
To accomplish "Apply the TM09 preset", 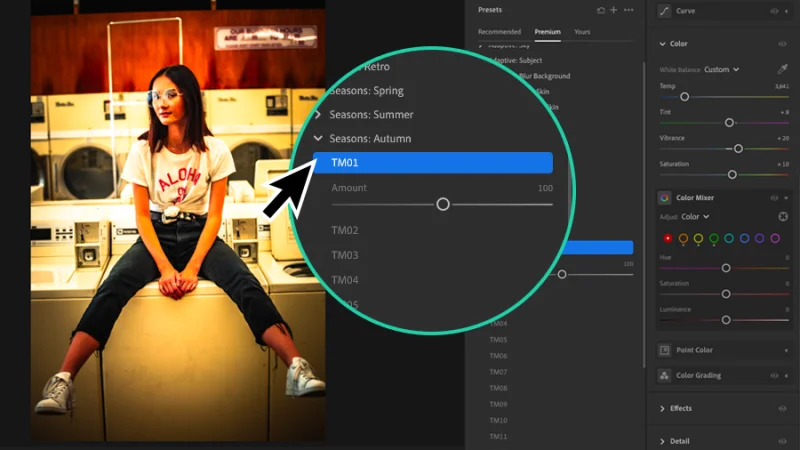I will tap(498, 404).
